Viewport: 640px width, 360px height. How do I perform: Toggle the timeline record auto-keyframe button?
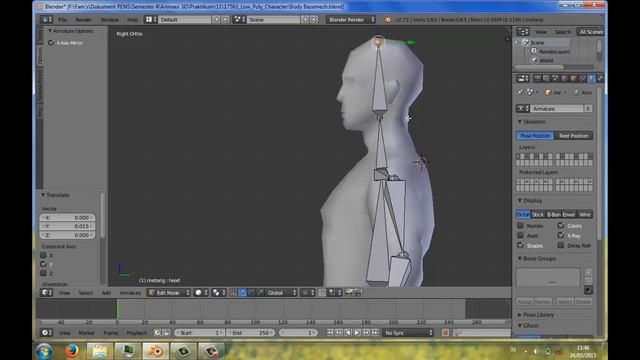click(x=445, y=333)
